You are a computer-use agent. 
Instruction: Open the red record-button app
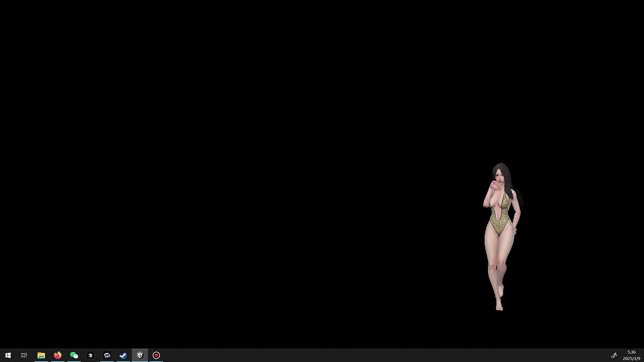(x=156, y=355)
